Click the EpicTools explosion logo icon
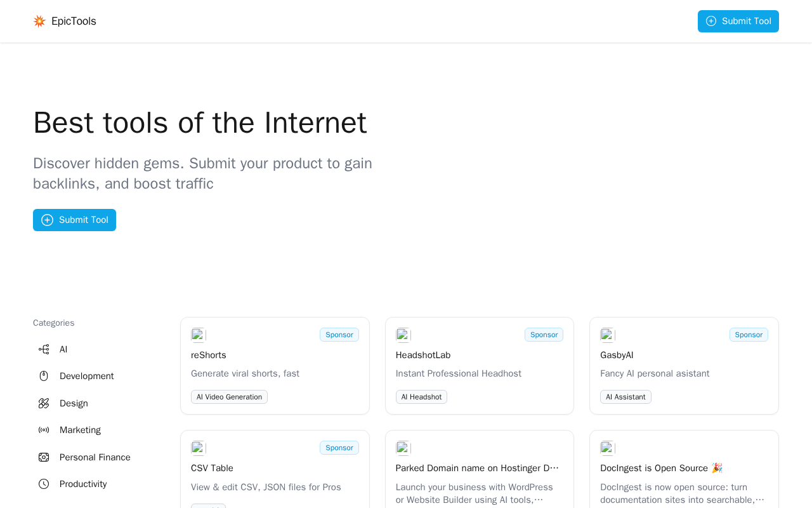The width and height of the screenshot is (812, 508). [39, 21]
